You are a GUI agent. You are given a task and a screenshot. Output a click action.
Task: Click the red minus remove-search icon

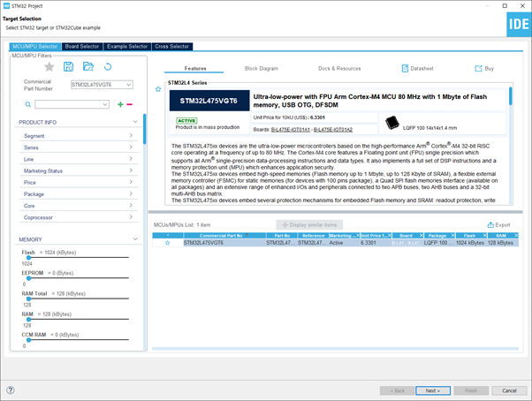click(129, 104)
